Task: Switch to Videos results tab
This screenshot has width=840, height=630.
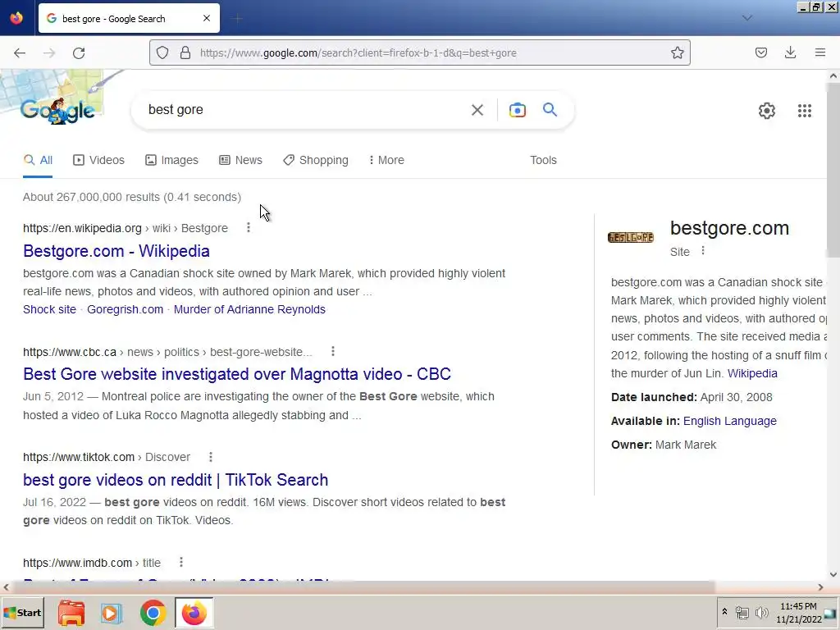Action: coord(99,160)
